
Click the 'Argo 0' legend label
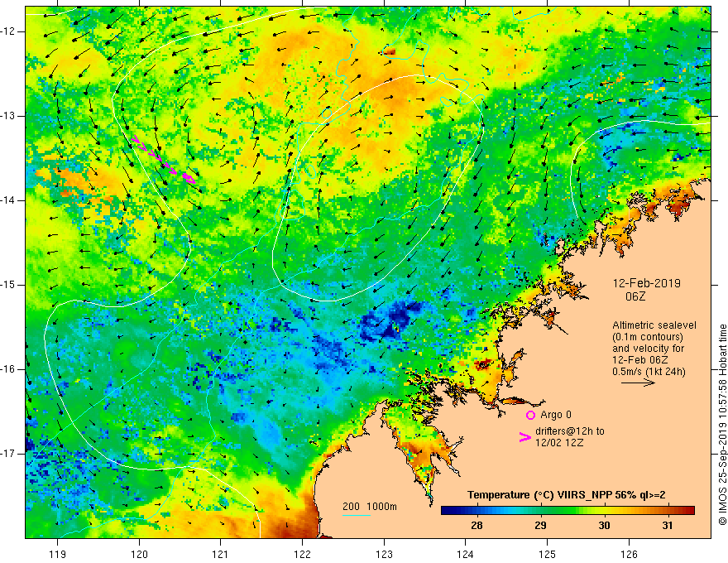[x=556, y=415]
